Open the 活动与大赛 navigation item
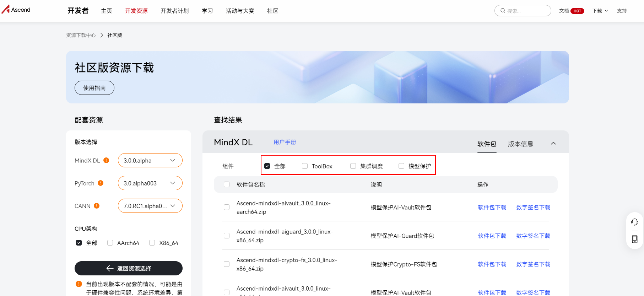Viewport: 644px width, 296px height. (240, 11)
